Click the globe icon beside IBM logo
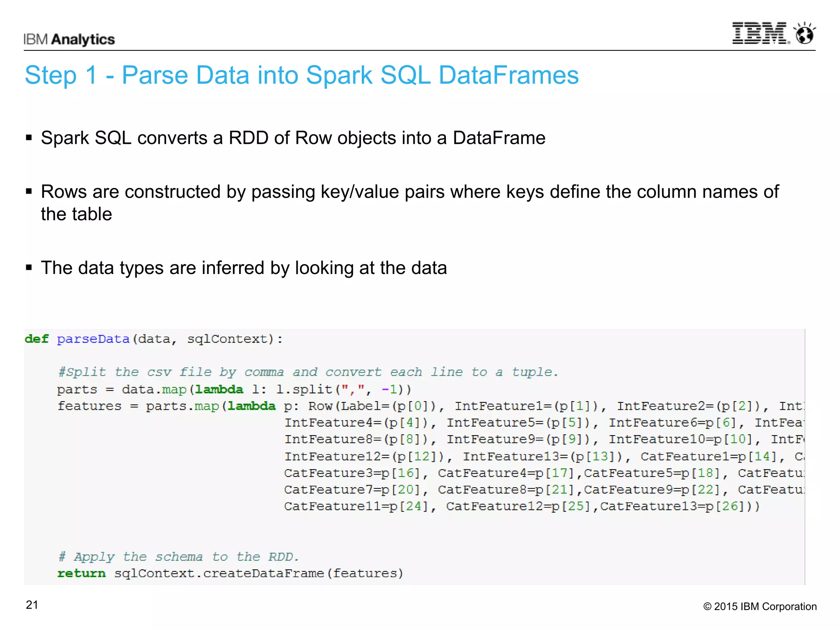The image size is (840, 630). [804, 33]
